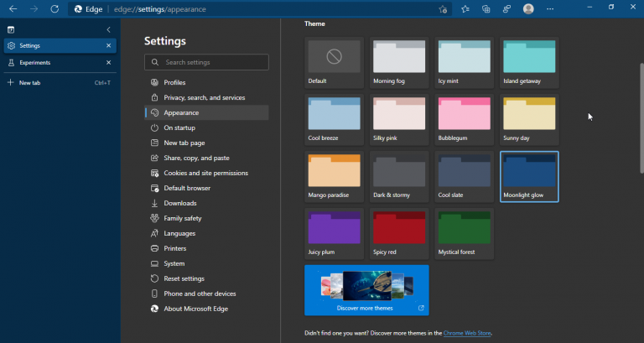This screenshot has width=644, height=343.
Task: Switch to the Experiments vertical tab
Action: [x=60, y=62]
